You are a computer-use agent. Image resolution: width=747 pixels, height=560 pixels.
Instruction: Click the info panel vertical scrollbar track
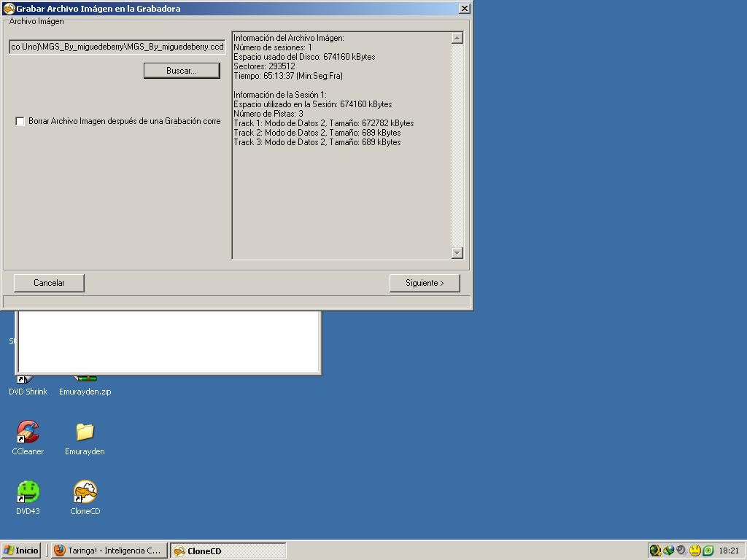457,145
